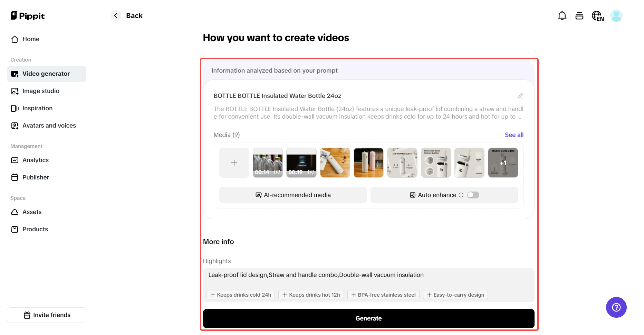Image resolution: width=644 pixels, height=335 pixels.
Task: Click the Back arrow chevron
Action: click(x=116, y=16)
